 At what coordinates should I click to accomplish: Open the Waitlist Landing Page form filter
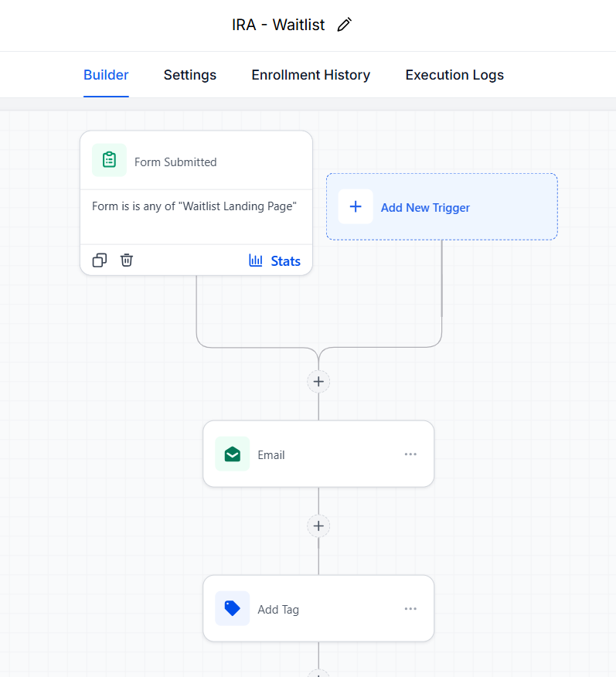point(194,206)
